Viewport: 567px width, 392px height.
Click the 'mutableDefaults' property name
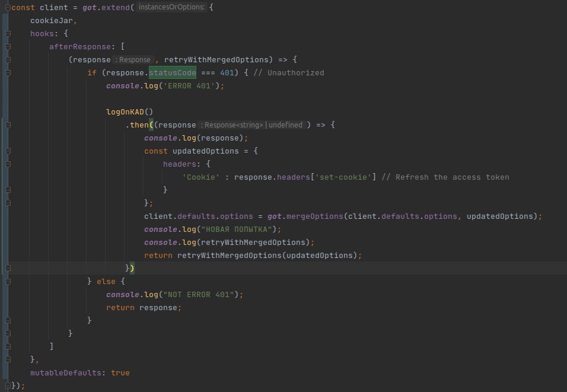[65, 372]
